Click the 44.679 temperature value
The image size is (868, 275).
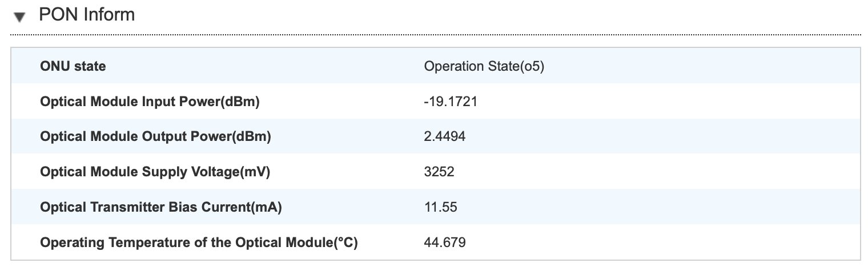pos(445,242)
